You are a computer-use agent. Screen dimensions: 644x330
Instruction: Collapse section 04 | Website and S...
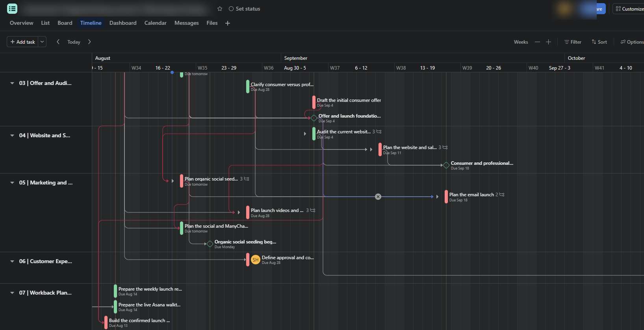pos(12,135)
